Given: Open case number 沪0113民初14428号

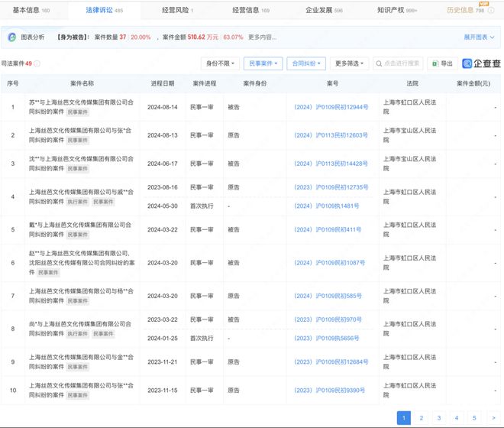Looking at the screenshot, I should pos(331,164).
